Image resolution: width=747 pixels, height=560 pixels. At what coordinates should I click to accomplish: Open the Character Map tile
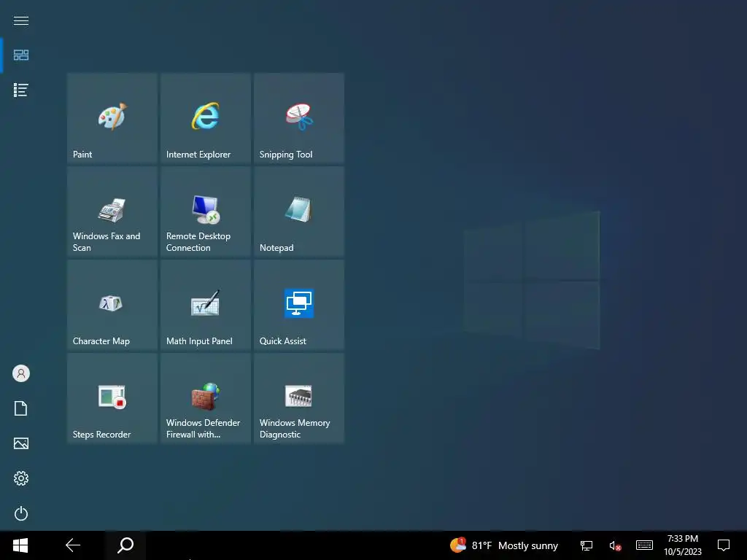pos(112,305)
